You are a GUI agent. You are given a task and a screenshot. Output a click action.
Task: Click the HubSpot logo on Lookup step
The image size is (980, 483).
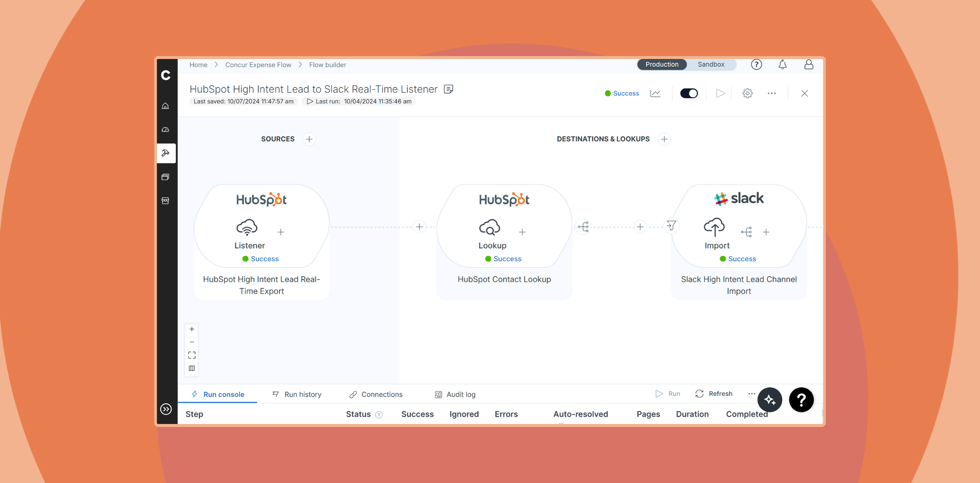pos(504,199)
